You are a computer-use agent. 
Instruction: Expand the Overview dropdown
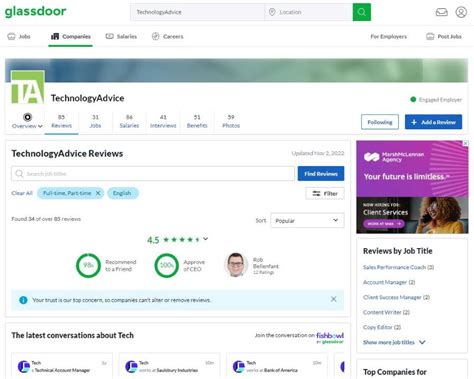(x=27, y=121)
